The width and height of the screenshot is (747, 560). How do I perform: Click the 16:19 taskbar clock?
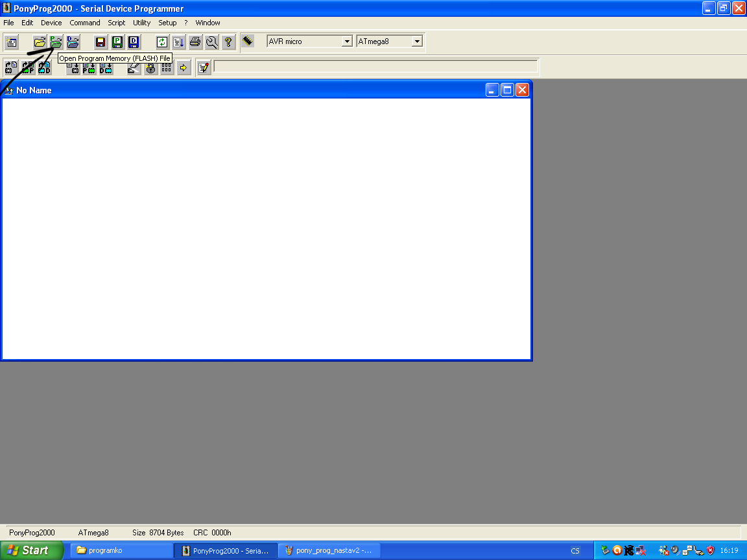[x=729, y=550]
